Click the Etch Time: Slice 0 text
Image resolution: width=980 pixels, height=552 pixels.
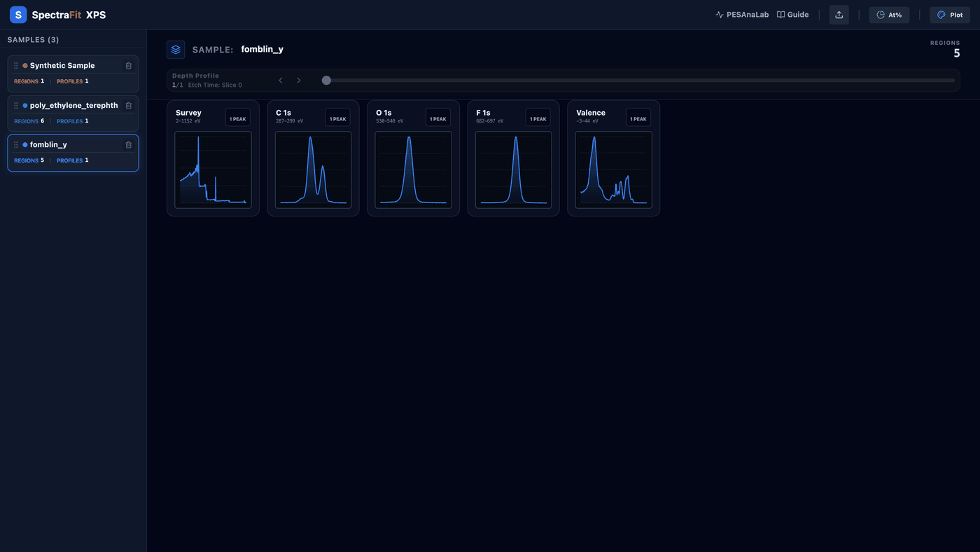pos(215,85)
